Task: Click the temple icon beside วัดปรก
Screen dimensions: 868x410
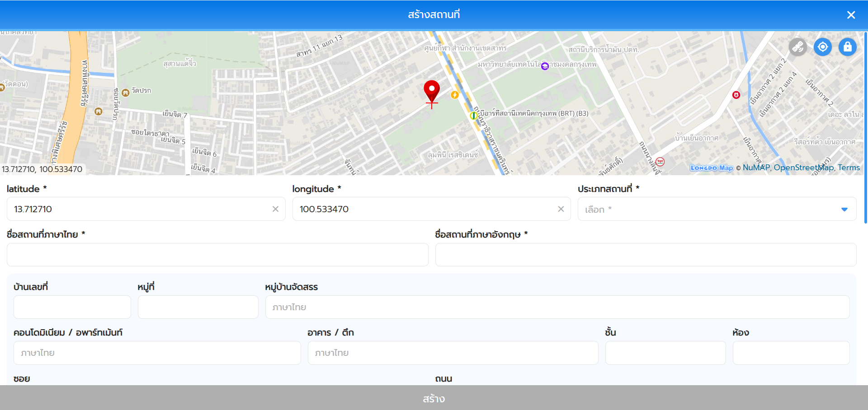Action: 126,92
